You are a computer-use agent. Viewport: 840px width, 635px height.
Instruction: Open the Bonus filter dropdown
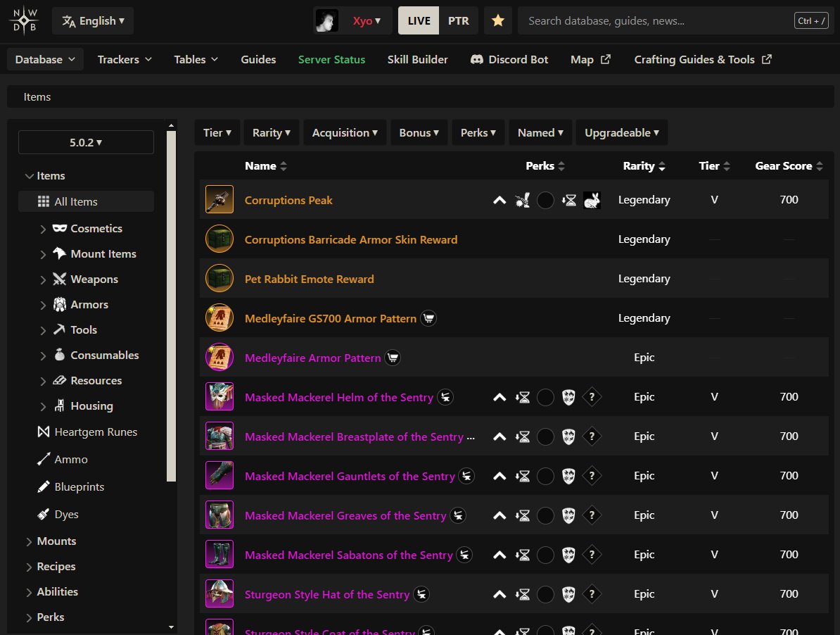419,132
